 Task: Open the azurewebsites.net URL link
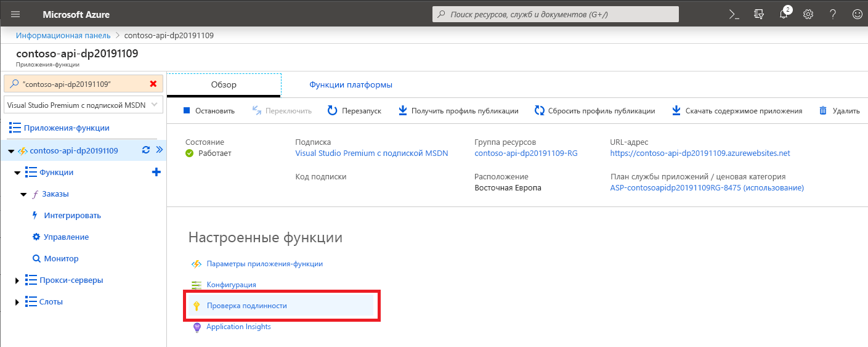point(700,153)
